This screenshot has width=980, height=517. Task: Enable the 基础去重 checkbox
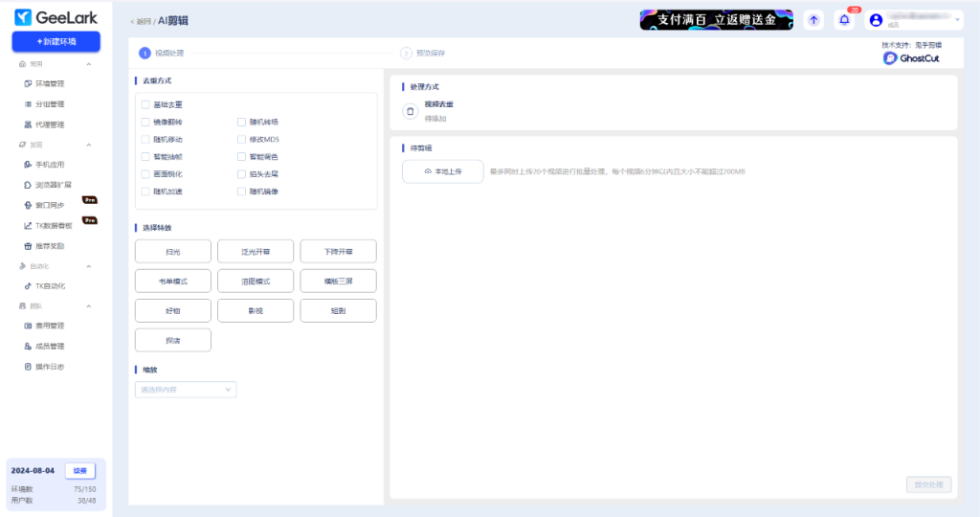coord(145,104)
